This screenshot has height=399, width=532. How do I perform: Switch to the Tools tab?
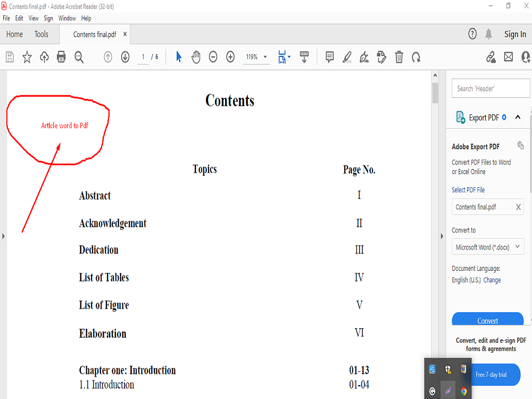tap(41, 34)
